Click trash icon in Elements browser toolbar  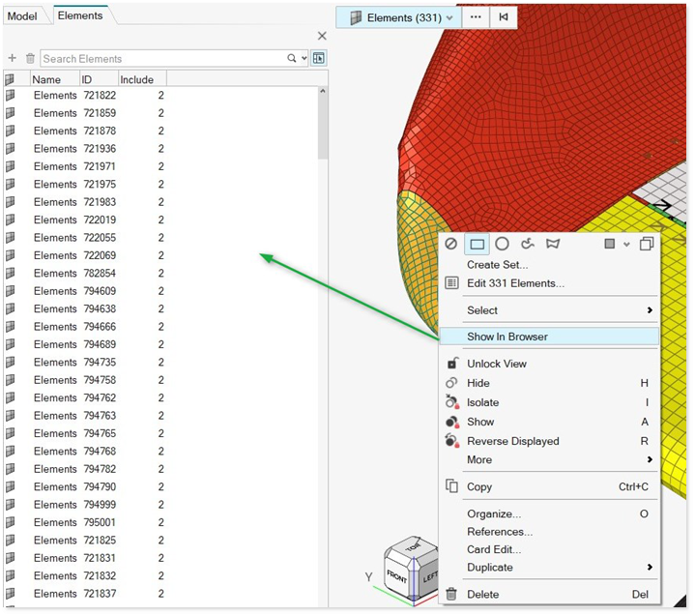pos(30,59)
